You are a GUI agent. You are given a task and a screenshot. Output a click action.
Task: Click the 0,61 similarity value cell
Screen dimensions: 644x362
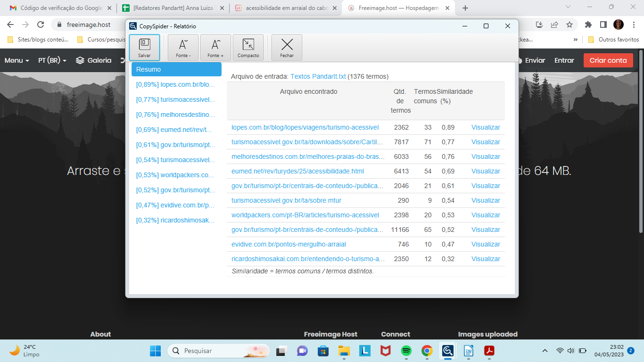(448, 186)
